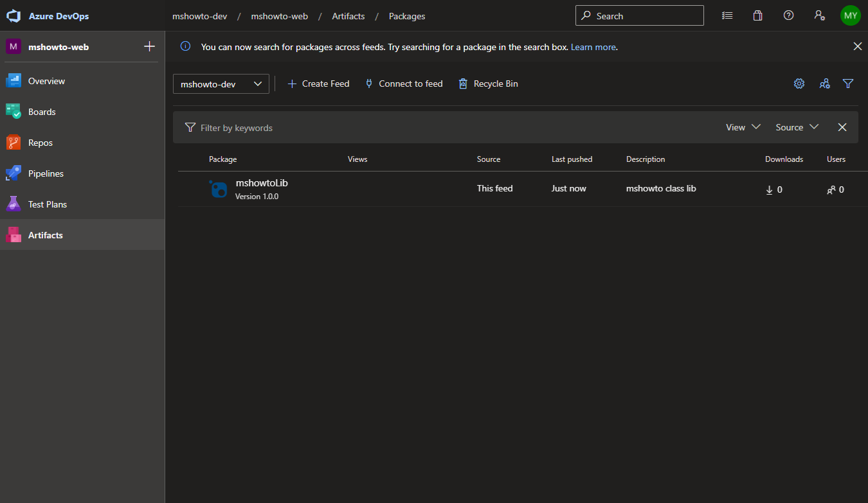Follow the Learn more link
868x503 pixels.
pyautogui.click(x=593, y=47)
